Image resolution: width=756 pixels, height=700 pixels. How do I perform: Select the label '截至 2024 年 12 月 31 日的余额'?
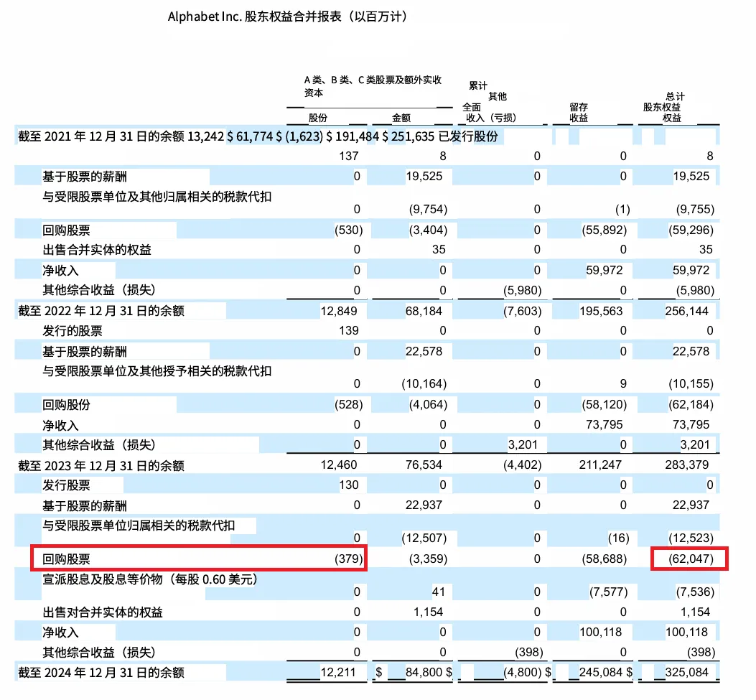point(101,673)
